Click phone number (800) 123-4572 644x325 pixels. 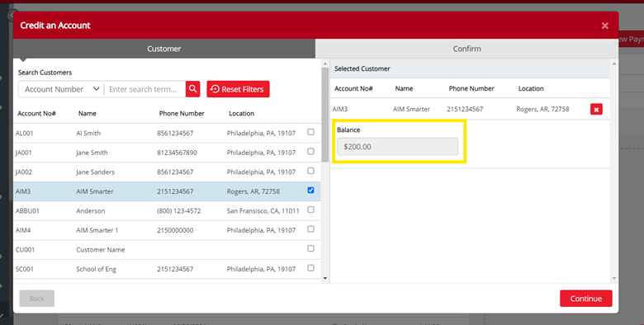pos(178,211)
